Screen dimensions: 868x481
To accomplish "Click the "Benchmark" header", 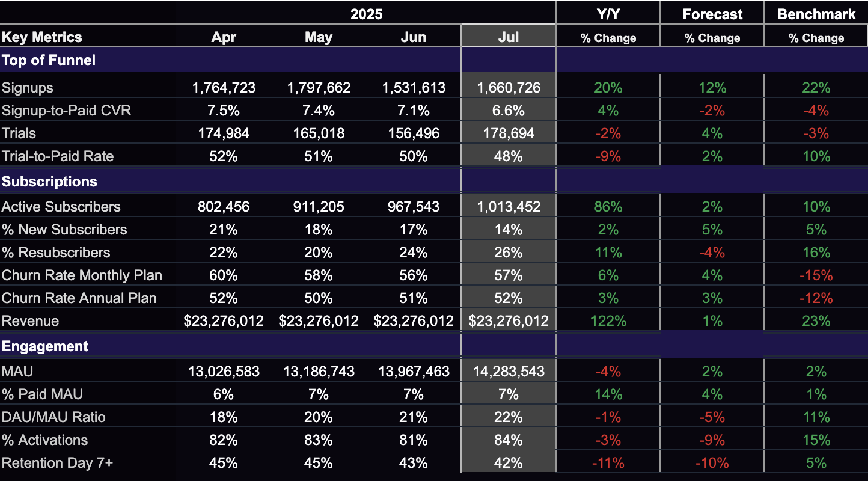I will [x=816, y=14].
